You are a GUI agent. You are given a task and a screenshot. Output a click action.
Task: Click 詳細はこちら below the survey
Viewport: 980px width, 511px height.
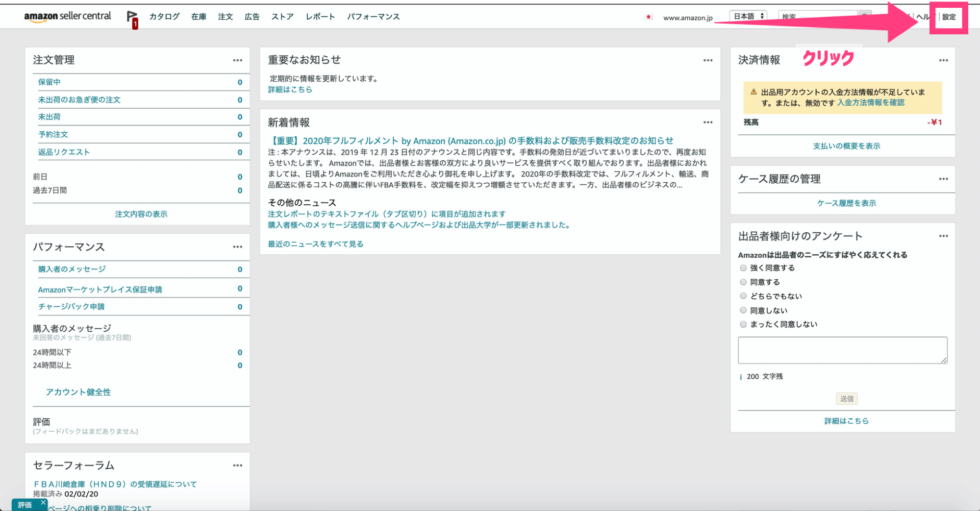847,421
